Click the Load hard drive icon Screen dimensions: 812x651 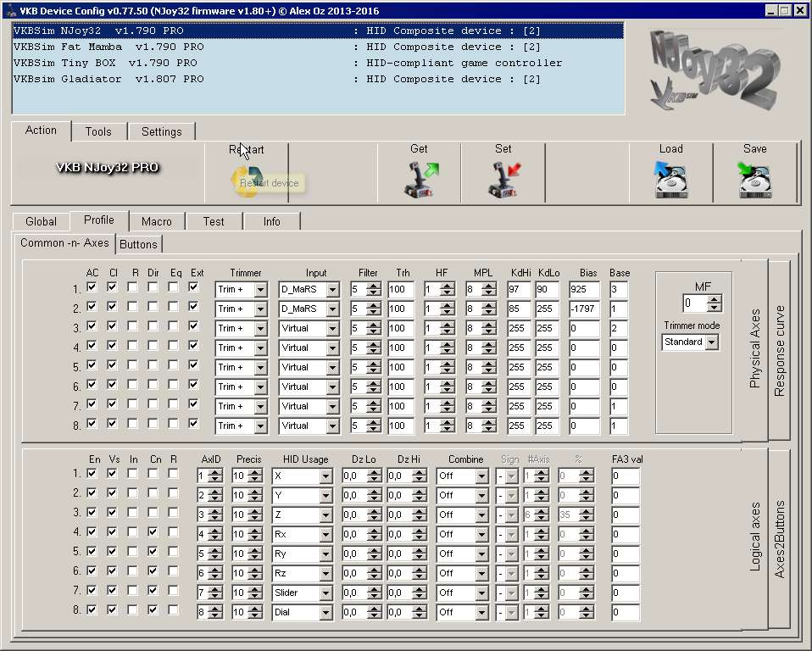coord(670,180)
